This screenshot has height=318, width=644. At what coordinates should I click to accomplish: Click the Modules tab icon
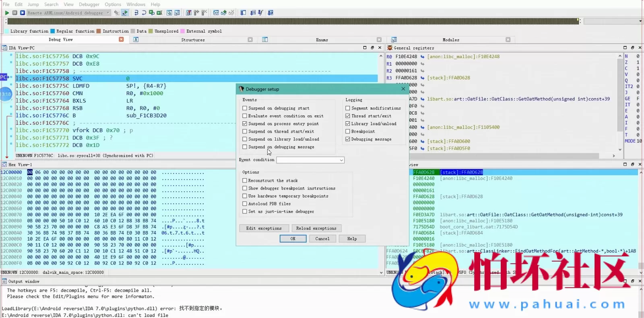pos(394,39)
